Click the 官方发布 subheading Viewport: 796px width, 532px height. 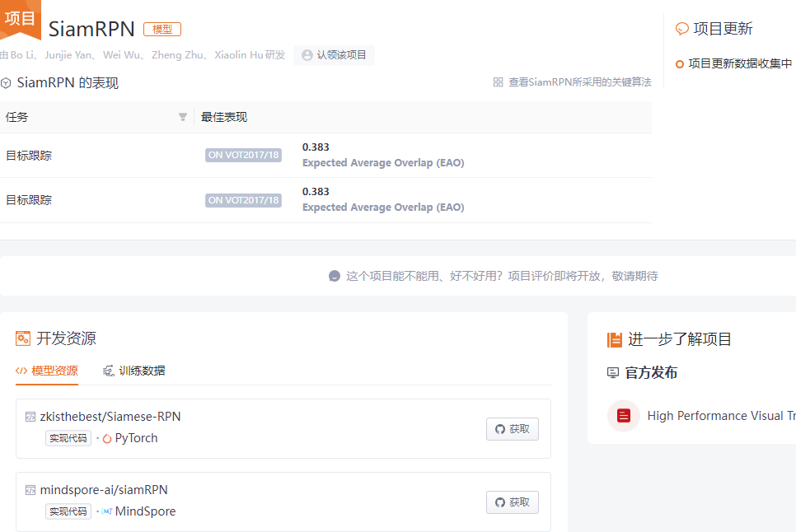[651, 373]
